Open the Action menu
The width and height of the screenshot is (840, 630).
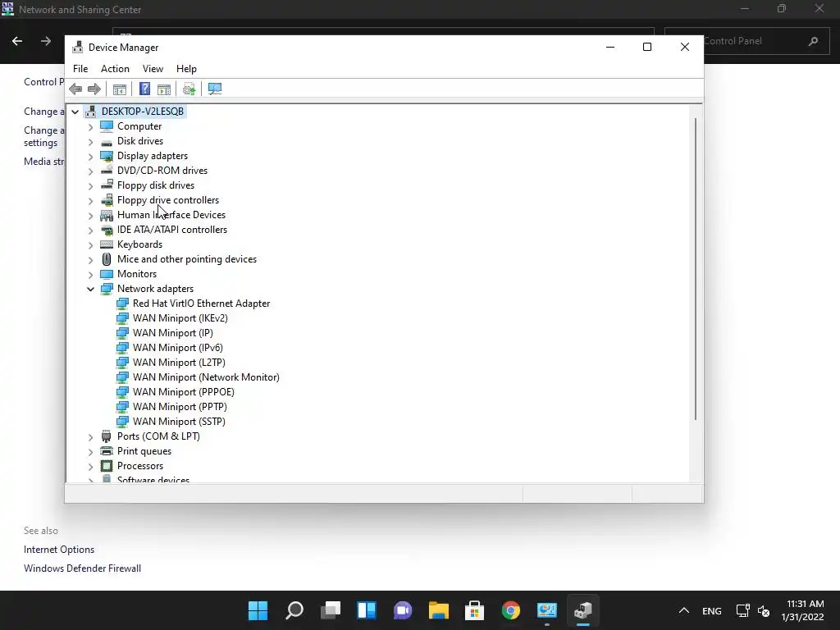[115, 69]
